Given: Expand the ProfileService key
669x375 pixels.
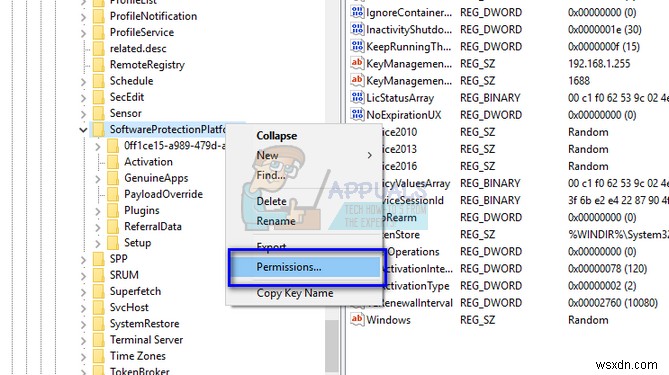Looking at the screenshot, I should point(84,33).
